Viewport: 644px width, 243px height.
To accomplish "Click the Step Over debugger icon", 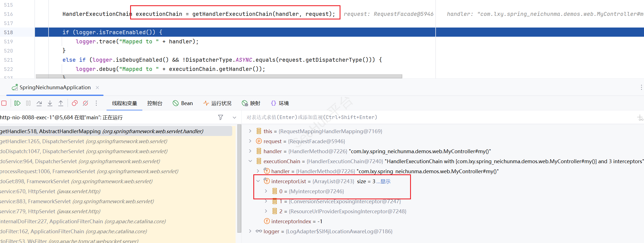I will click(x=39, y=103).
